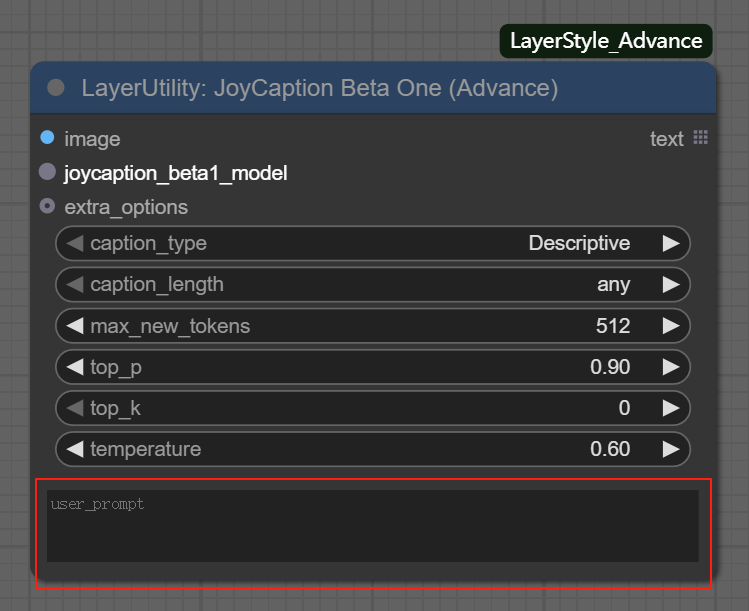Click the image input label
Image resolution: width=749 pixels, height=611 pixels.
tap(92, 139)
